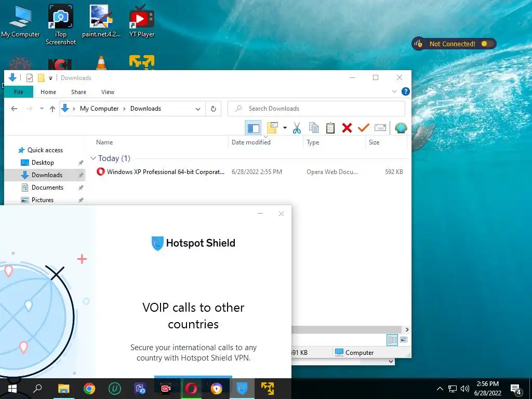
Task: Open Explorer help question mark icon
Action: click(405, 91)
